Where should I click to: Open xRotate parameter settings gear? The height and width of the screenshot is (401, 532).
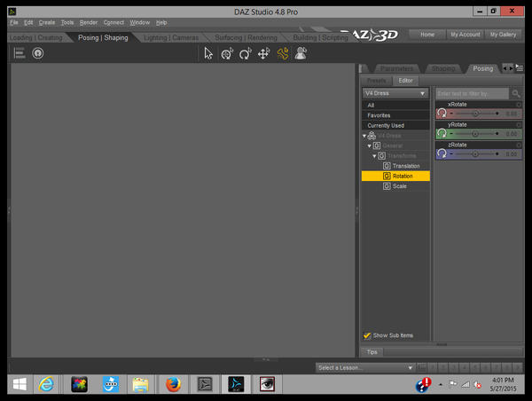(x=519, y=104)
